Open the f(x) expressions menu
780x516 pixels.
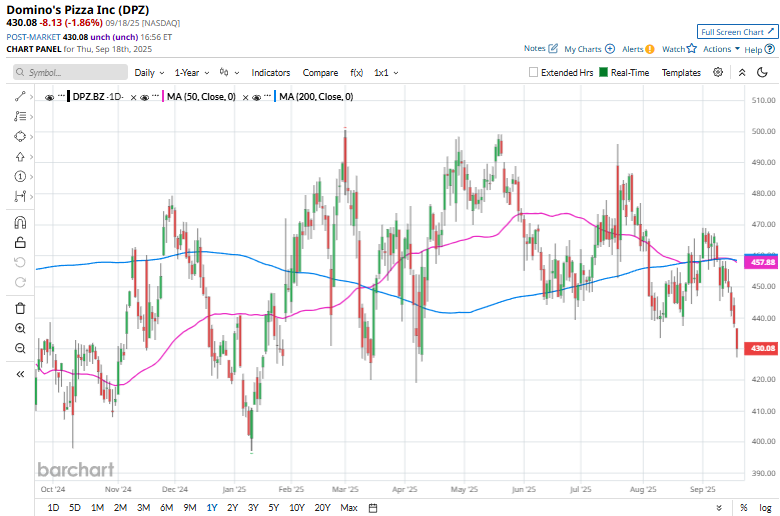point(357,73)
